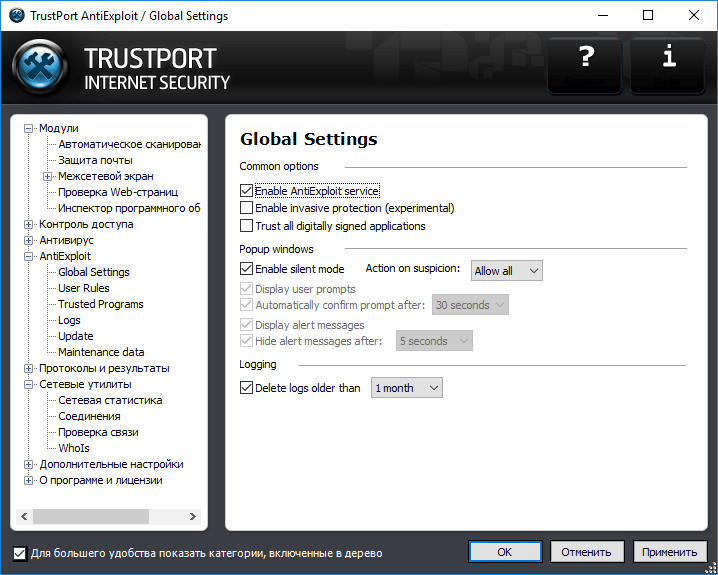Click the tree scrollbar right arrow
This screenshot has width=718, height=575.
click(x=193, y=516)
